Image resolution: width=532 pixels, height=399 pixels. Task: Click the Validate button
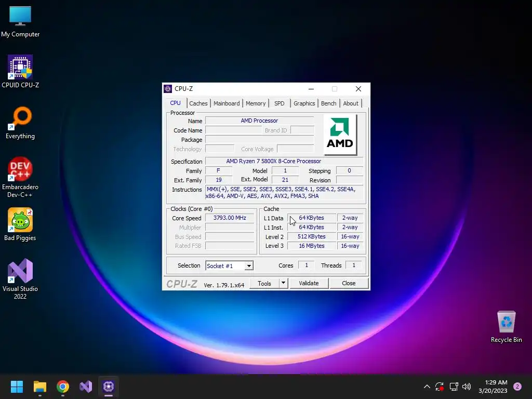point(309,283)
